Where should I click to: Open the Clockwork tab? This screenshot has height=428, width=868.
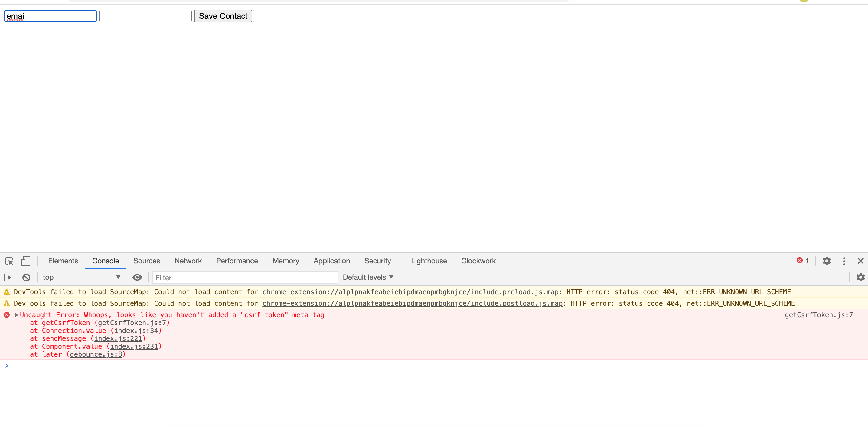(x=478, y=261)
